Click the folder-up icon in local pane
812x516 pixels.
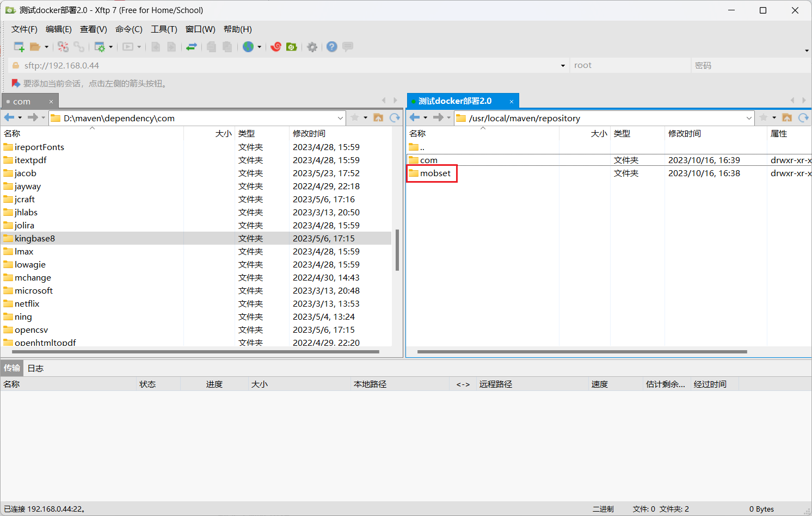tap(379, 117)
